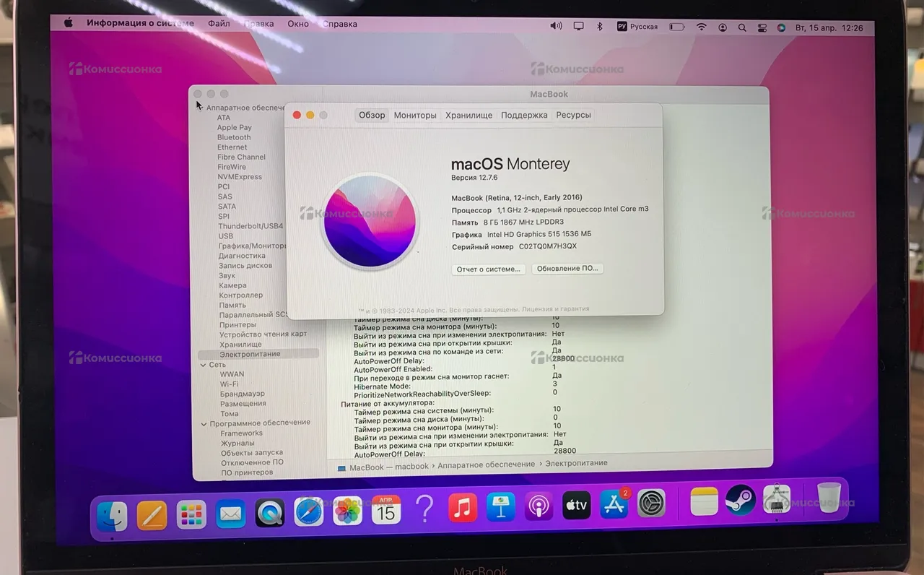Viewport: 924px width, 575px height.
Task: Open the Информация о системе menu
Action: (140, 23)
